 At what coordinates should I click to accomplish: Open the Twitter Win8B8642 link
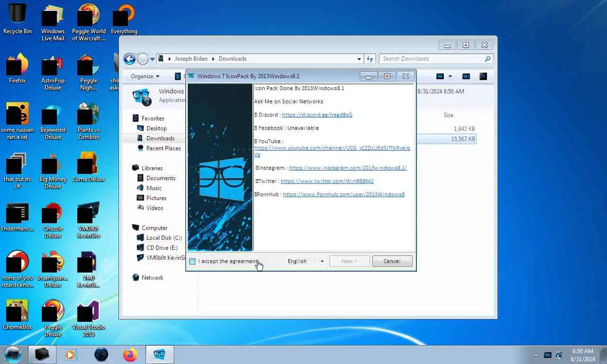[x=327, y=181]
